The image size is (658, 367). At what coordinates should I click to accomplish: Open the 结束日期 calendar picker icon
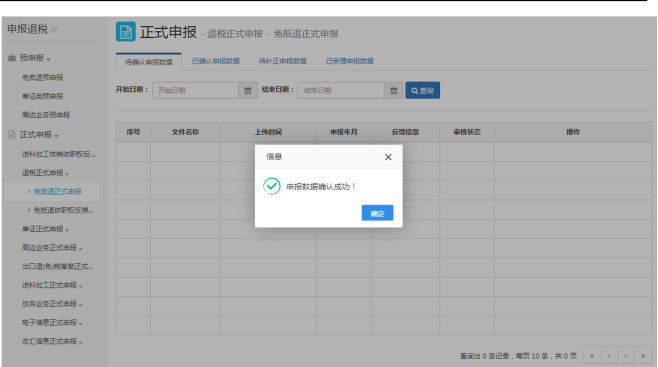(x=393, y=90)
